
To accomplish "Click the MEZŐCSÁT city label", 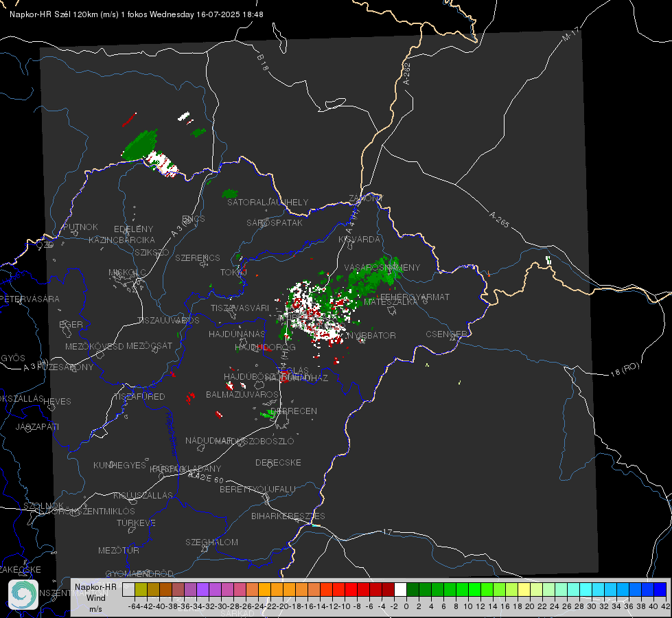I will (149, 345).
